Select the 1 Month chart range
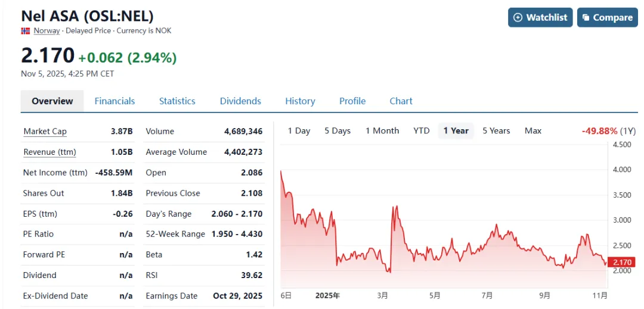The height and width of the screenshot is (309, 644). click(382, 131)
